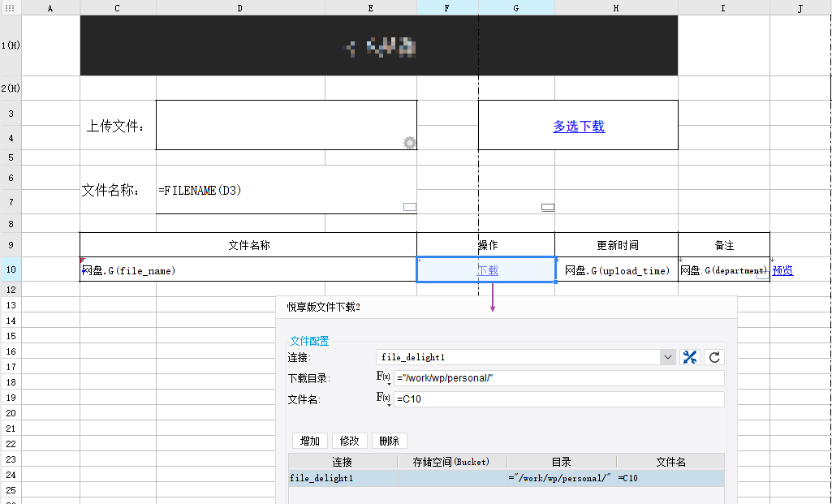Open the datasource connection settings wrench icon
This screenshot has height=504, width=832.
[x=690, y=357]
